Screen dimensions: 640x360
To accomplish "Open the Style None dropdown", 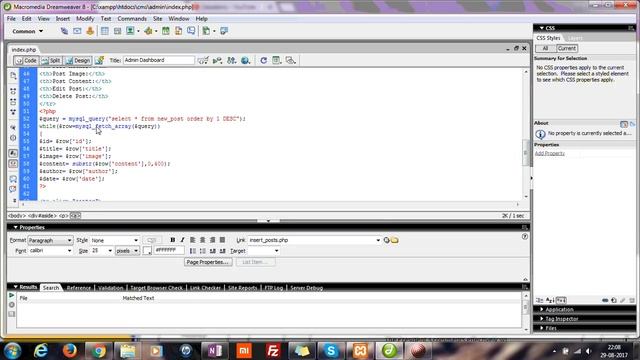I will pos(114,240).
